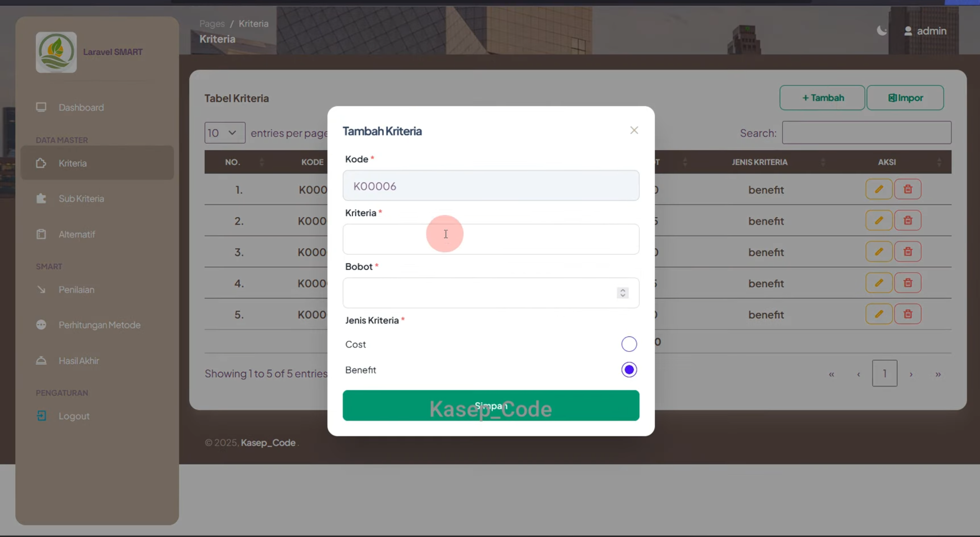Delete row 4 with trash icon
The width and height of the screenshot is (980, 537).
[908, 283]
